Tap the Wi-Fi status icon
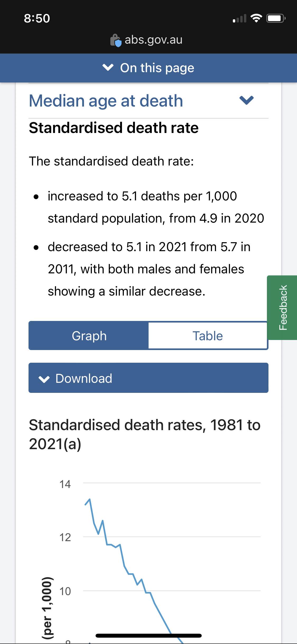This screenshot has height=644, width=297. click(256, 18)
